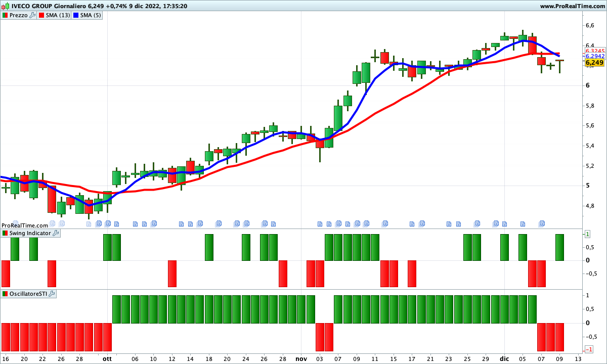Click the 'nov' label on the time axis
The height and width of the screenshot is (364, 607).
coord(301,358)
